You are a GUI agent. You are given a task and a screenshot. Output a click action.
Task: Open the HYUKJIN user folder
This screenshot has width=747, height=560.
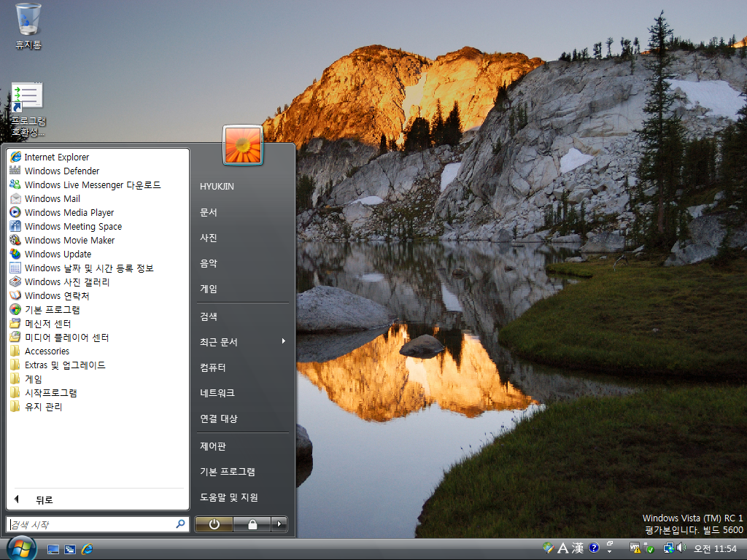[243, 186]
